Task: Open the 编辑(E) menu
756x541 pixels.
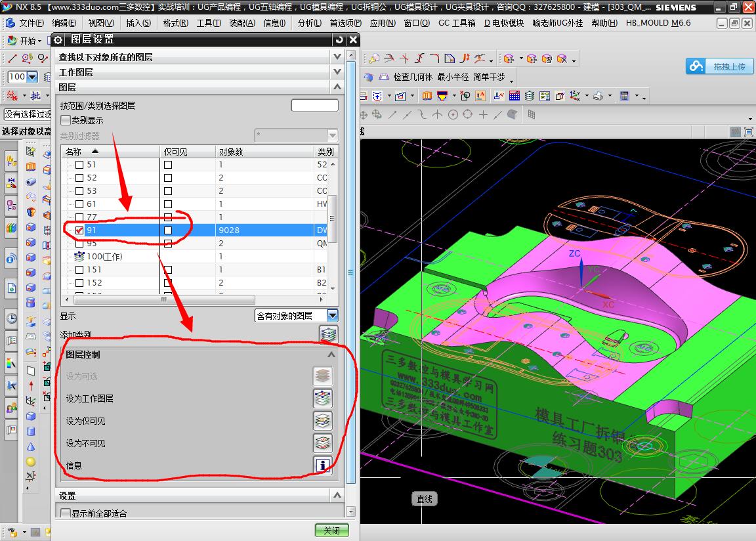Action: point(64,23)
